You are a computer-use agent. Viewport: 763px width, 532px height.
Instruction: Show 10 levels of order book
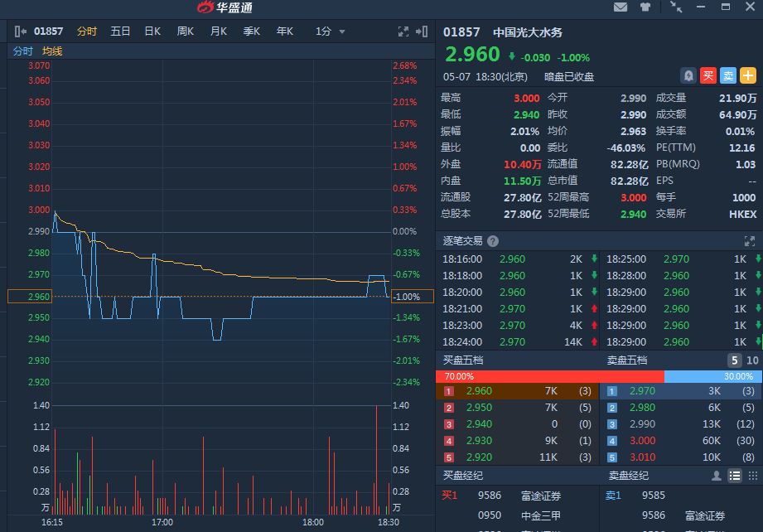(752, 360)
